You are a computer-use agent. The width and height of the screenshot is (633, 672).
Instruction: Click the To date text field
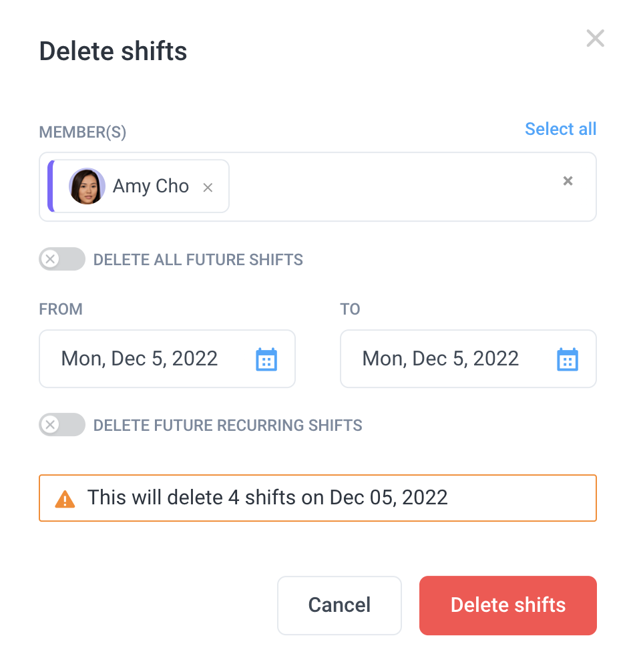(468, 359)
